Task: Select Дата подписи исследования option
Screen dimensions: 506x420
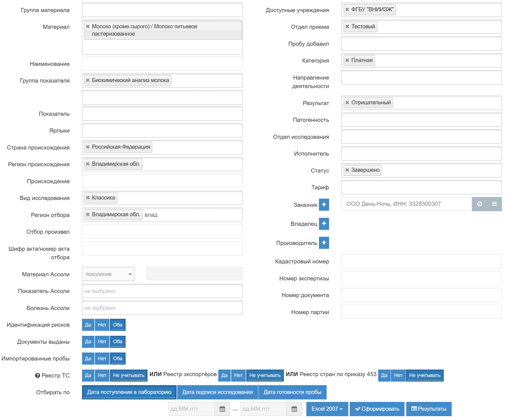Action: coord(217,392)
